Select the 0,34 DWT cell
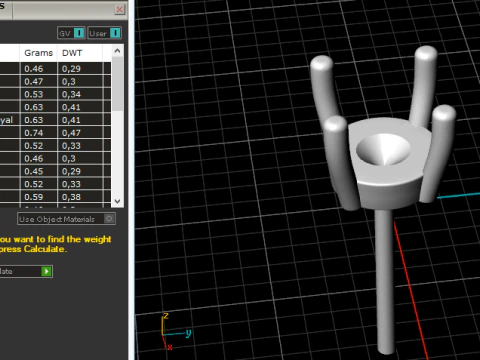 point(80,94)
